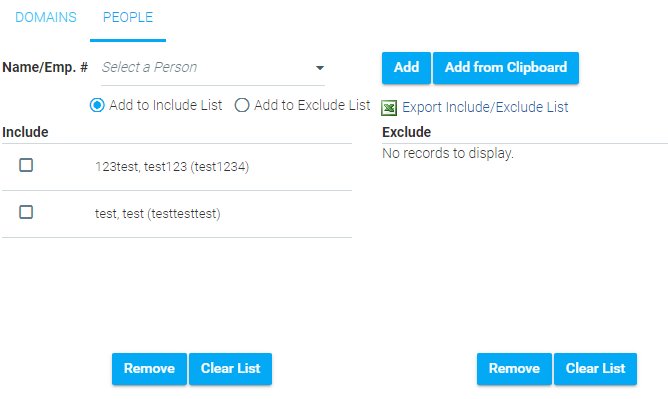Click the Add button
668x399 pixels.
(406, 68)
